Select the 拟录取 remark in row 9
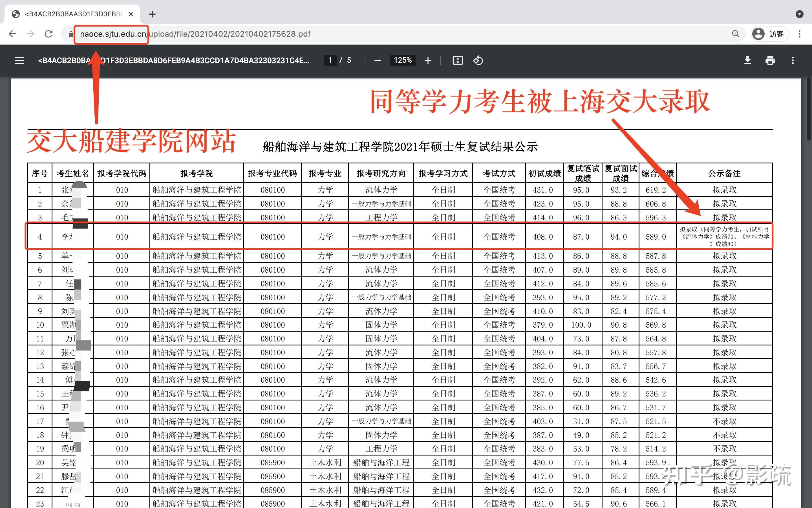The image size is (812, 508). [x=724, y=311]
